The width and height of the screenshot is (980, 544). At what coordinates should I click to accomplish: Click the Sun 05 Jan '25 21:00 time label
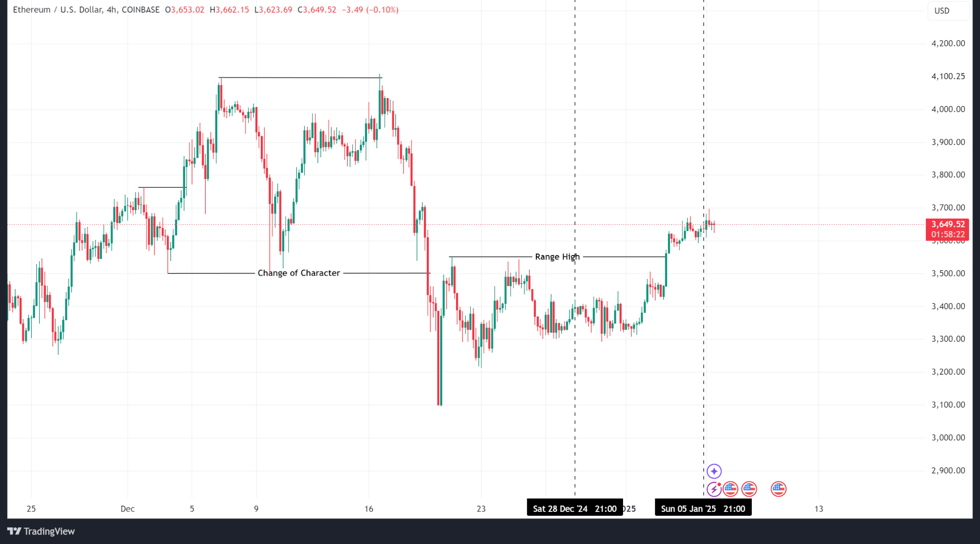click(x=703, y=509)
